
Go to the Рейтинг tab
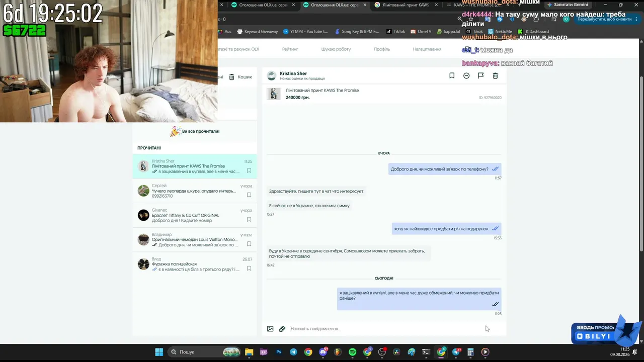290,49
